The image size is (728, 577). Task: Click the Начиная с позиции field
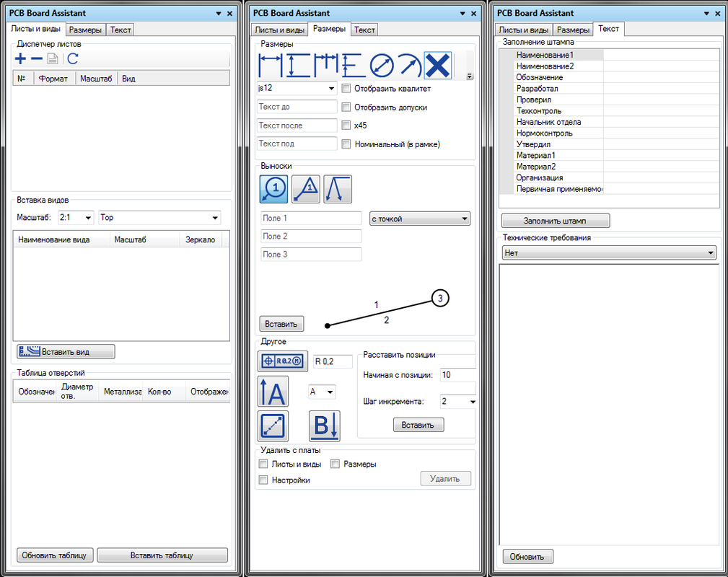[x=457, y=374]
